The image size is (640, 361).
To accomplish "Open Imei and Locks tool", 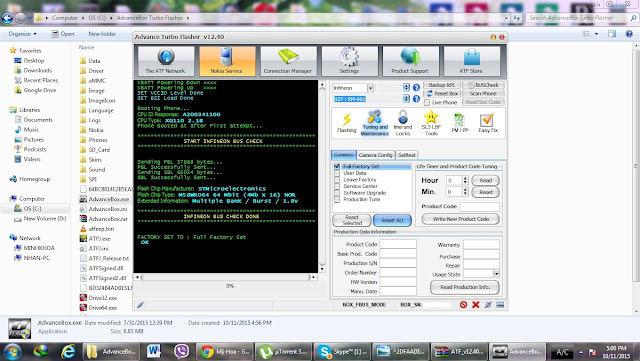I will pos(403,123).
